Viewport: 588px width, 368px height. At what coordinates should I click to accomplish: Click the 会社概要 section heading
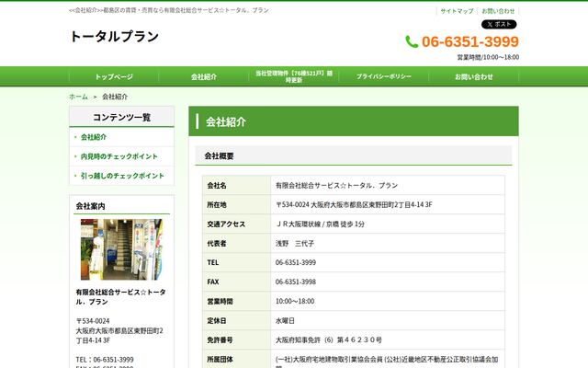pyautogui.click(x=219, y=155)
